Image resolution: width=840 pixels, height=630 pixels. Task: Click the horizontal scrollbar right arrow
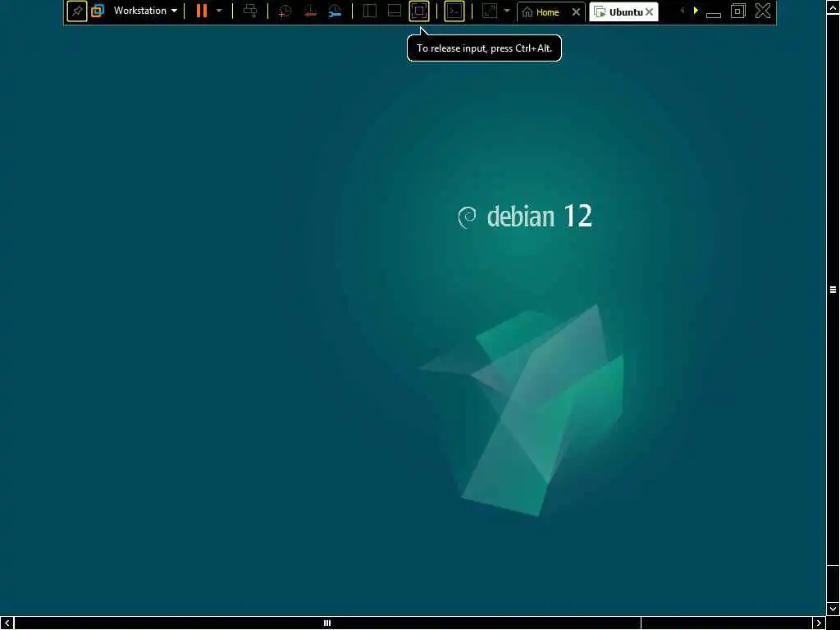(819, 623)
